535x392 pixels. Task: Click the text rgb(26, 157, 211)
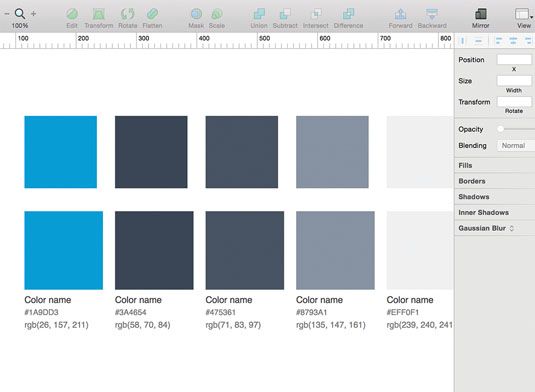pos(56,325)
